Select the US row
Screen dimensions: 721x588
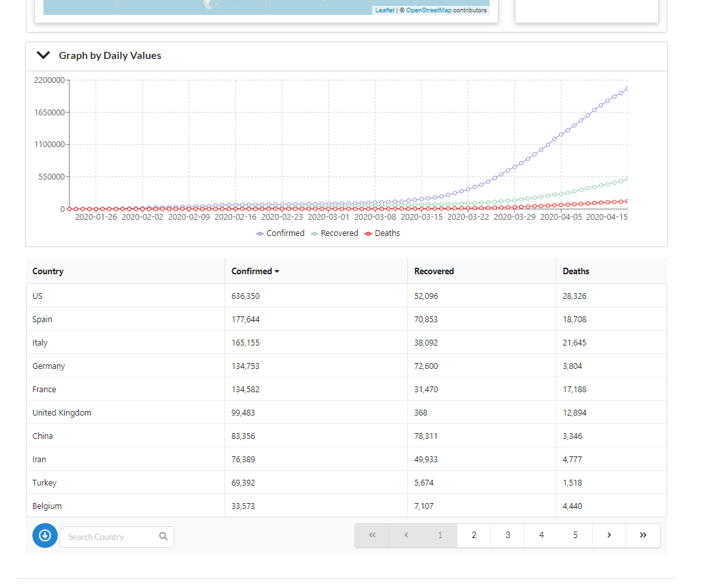[x=346, y=296]
